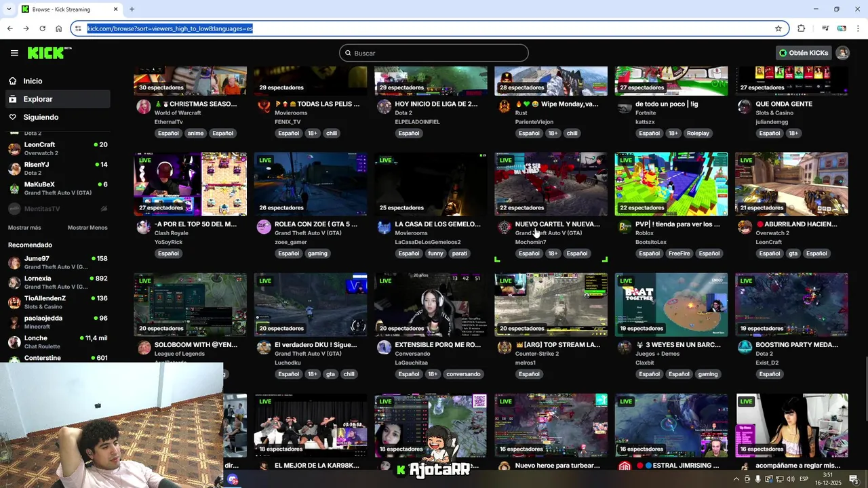Screen dimensions: 868x488
Task: Click the ESP keyboard language indicator
Action: pos(804,479)
